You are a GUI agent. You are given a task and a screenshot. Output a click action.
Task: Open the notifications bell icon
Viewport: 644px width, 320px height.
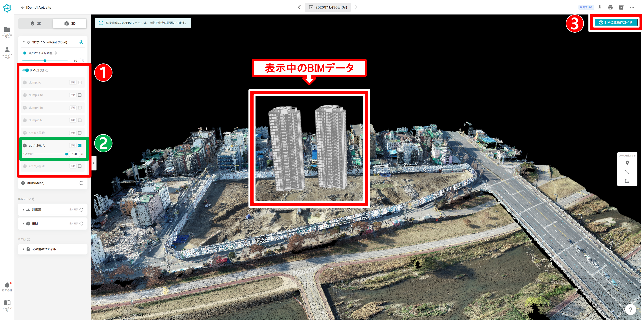(7, 285)
